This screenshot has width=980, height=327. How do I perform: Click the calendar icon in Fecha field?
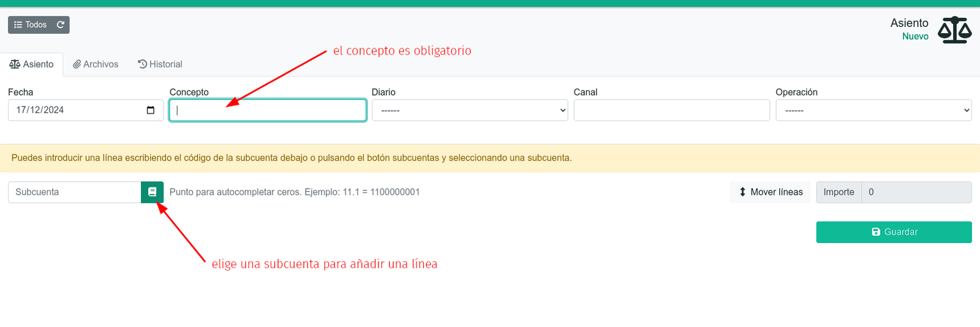pos(151,110)
